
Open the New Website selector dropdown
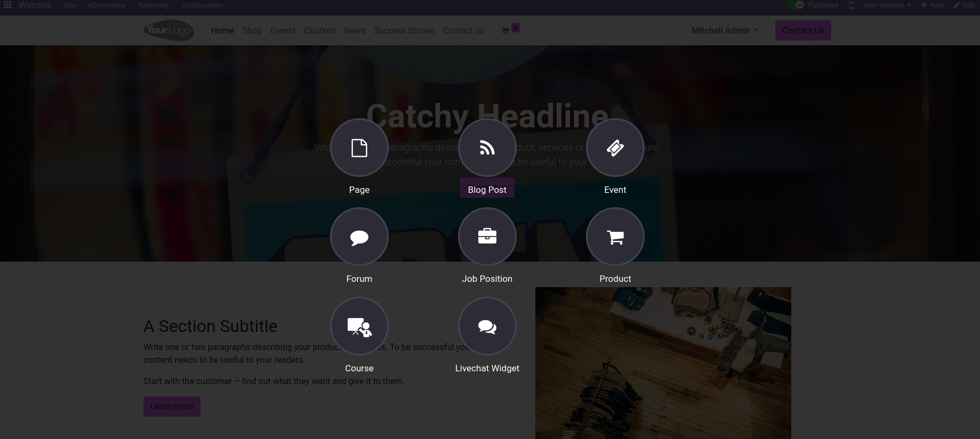[x=887, y=5]
